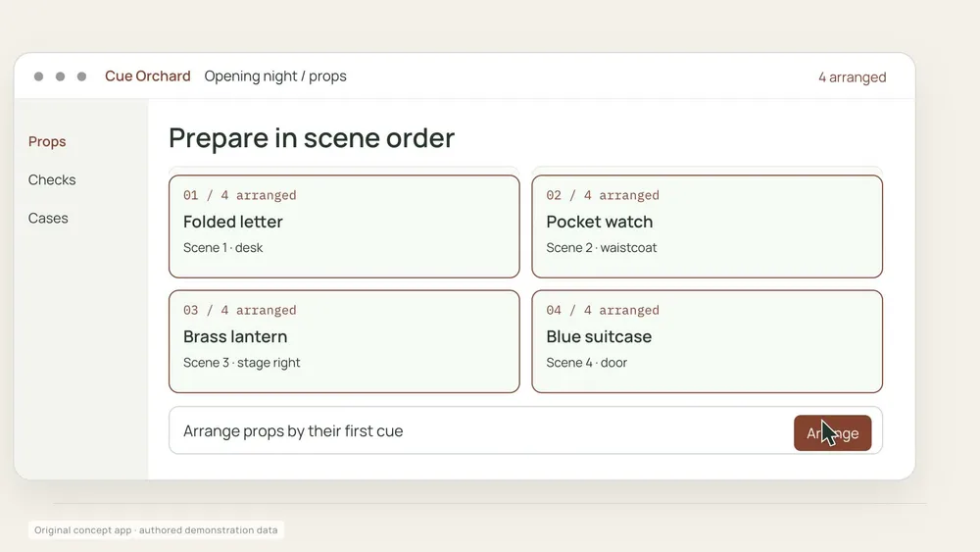Select the Brass lantern prop card
The width and height of the screenshot is (980, 552).
coord(344,341)
